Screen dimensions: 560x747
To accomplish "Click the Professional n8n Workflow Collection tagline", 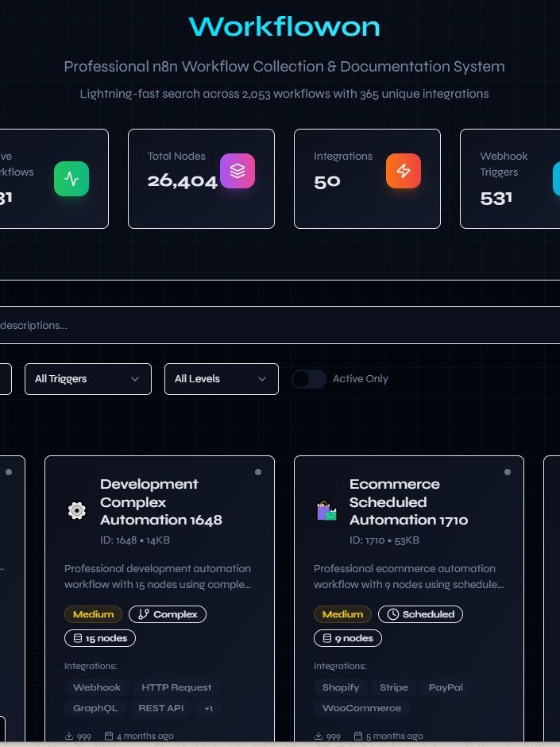I will pos(284,66).
